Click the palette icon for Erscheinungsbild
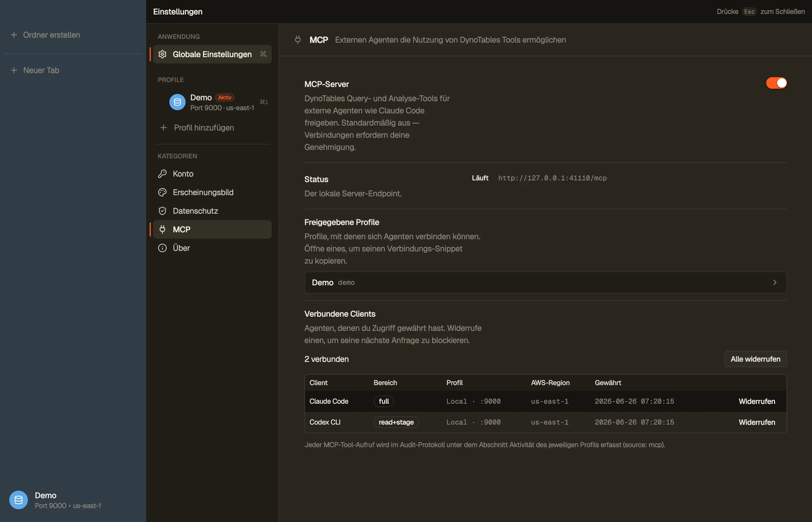This screenshot has width=812, height=522. [162, 192]
